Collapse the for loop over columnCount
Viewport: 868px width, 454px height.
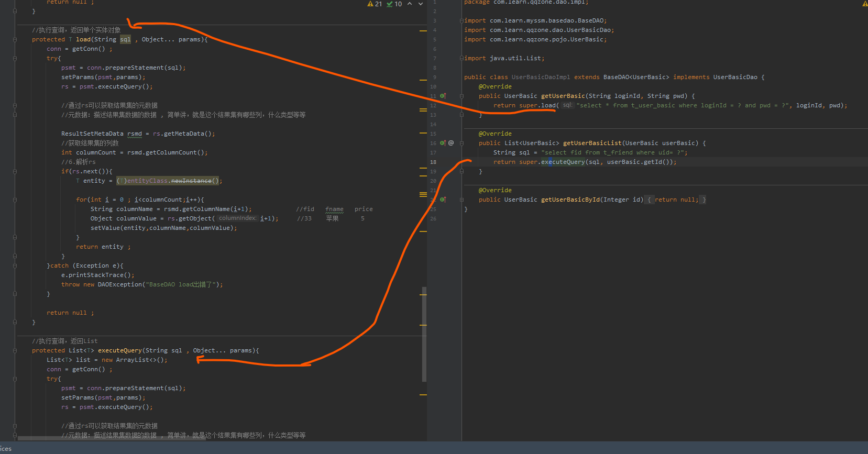pyautogui.click(x=15, y=200)
